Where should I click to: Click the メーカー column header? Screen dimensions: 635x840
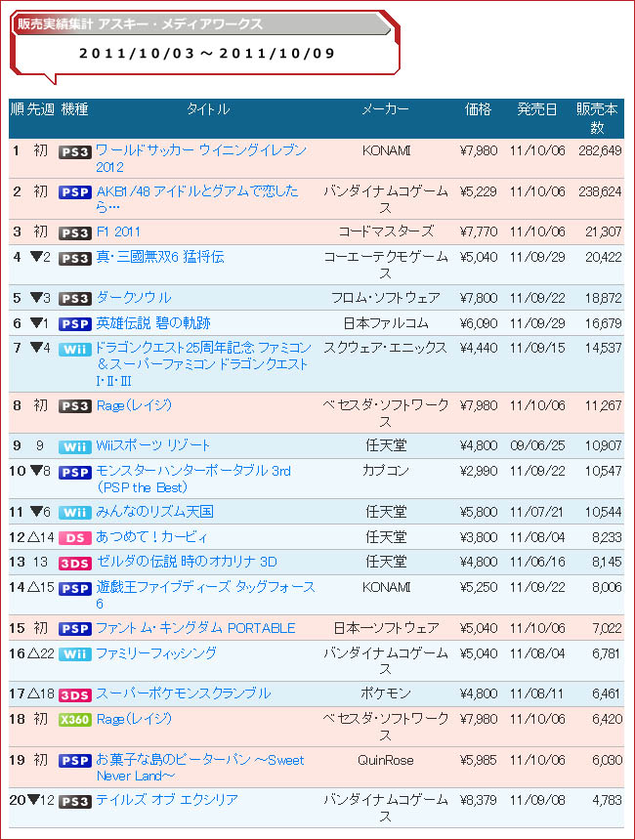click(x=385, y=109)
